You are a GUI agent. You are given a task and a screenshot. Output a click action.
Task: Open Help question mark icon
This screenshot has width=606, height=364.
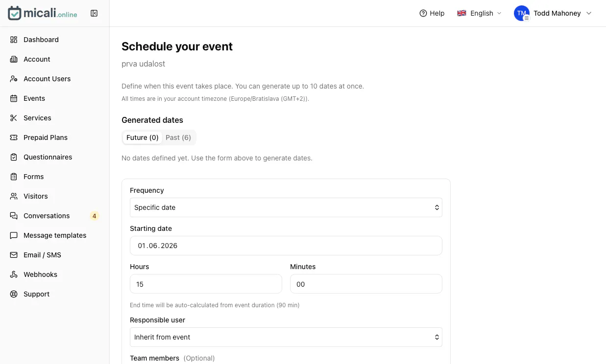coord(423,13)
